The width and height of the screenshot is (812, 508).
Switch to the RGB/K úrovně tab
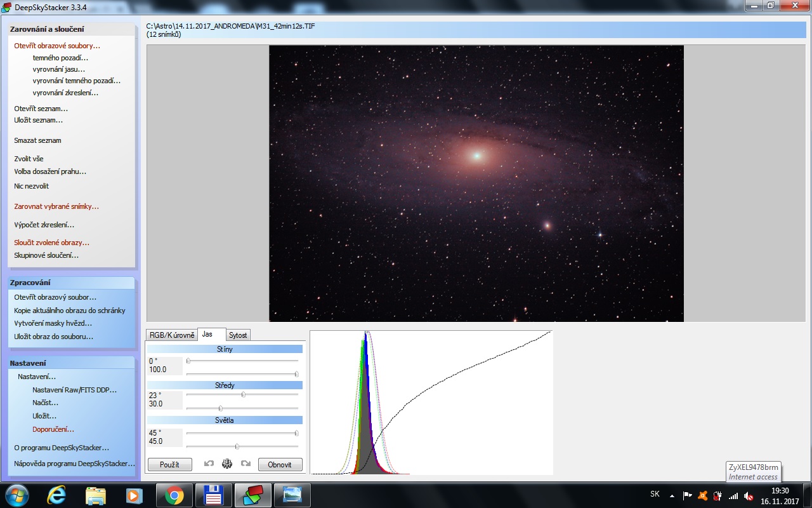tap(172, 335)
